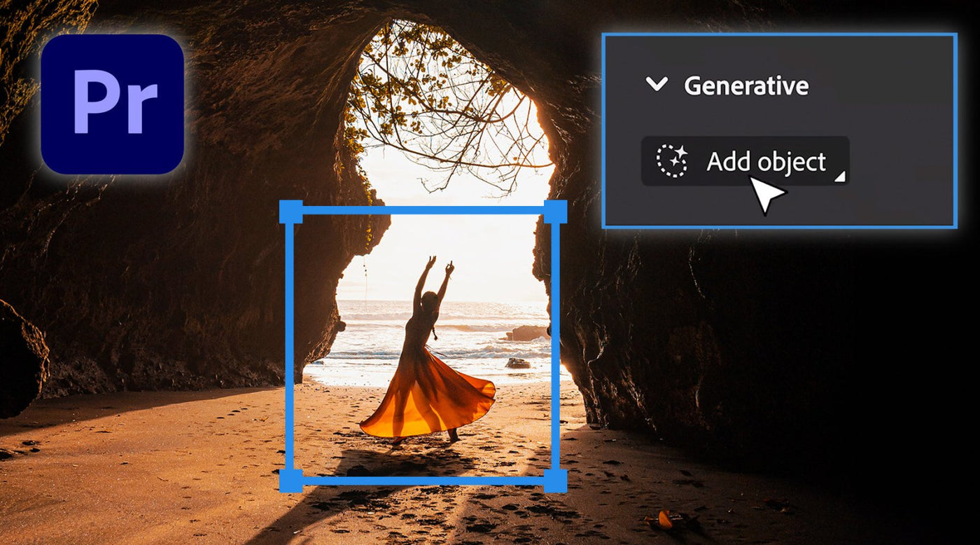This screenshot has width=980, height=545.
Task: Select the Generative label text
Action: tap(746, 85)
